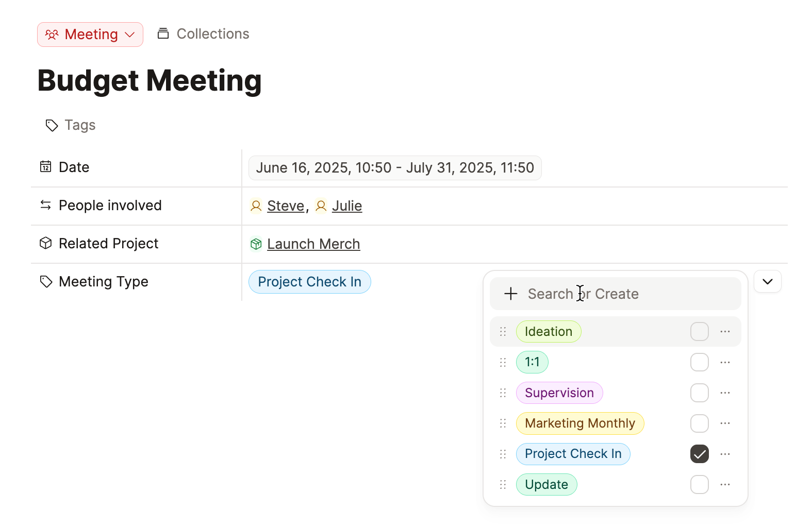Click the Launch Merch project box icon
Screen dimensions: 812x527
pos(256,244)
